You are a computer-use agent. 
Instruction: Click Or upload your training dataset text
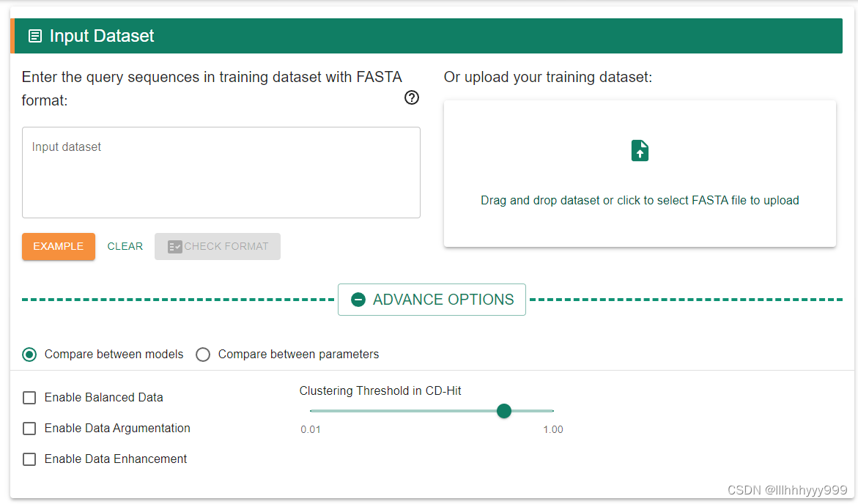(x=548, y=77)
